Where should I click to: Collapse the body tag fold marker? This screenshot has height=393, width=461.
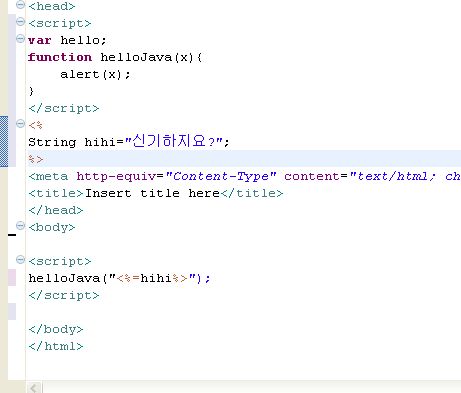point(20,226)
